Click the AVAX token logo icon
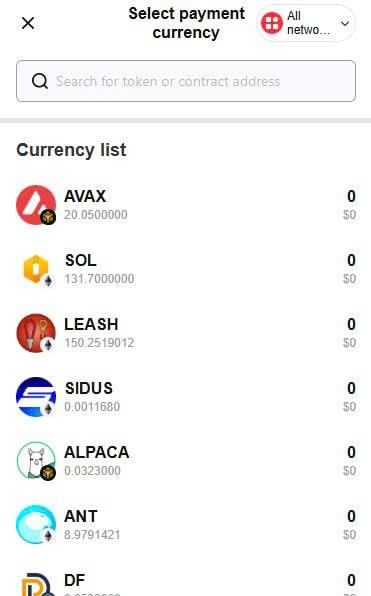371x596 pixels. tap(36, 205)
